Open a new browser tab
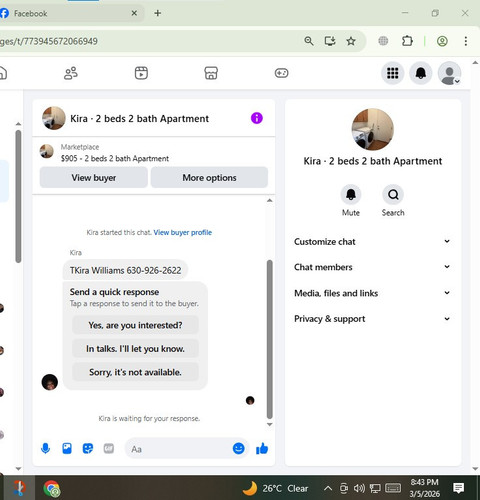Screen dimensions: 480x500 [158, 13]
